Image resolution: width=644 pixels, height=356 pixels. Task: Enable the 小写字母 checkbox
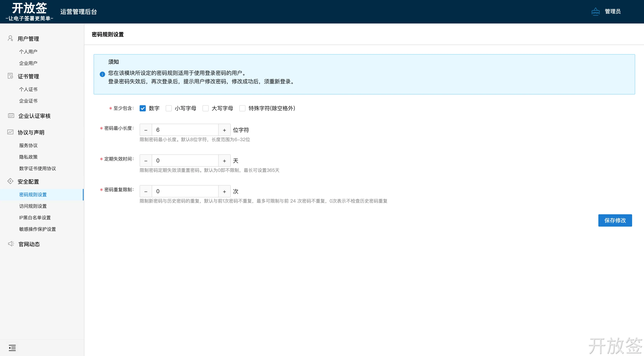(169, 108)
